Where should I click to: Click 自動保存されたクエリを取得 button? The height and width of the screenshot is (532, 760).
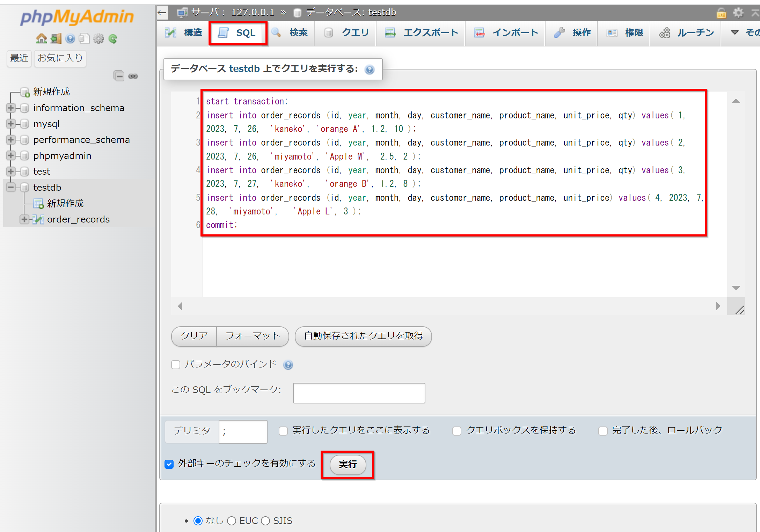(363, 336)
